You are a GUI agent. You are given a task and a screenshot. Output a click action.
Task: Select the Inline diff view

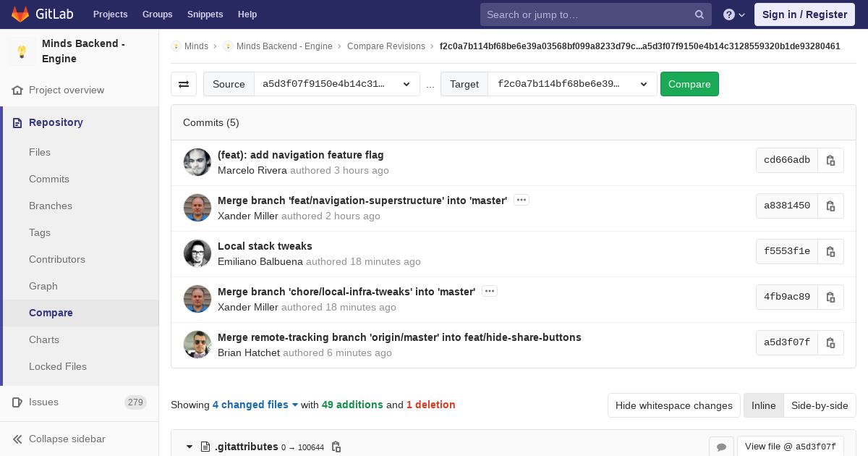pos(764,405)
